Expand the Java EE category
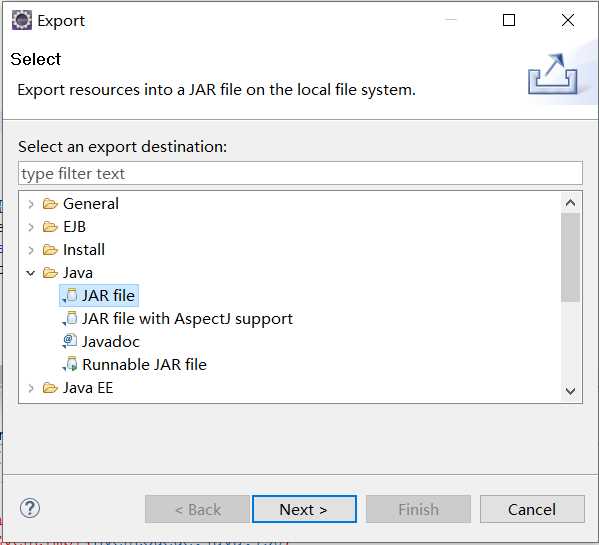Image resolution: width=599 pixels, height=545 pixels. coord(31,388)
